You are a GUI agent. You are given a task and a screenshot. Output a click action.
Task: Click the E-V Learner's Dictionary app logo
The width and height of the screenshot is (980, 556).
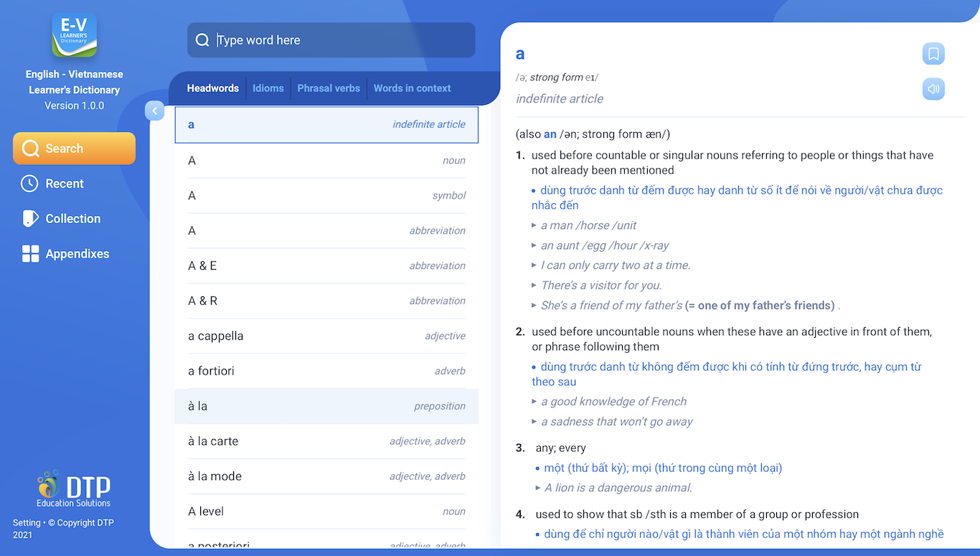pos(74,35)
